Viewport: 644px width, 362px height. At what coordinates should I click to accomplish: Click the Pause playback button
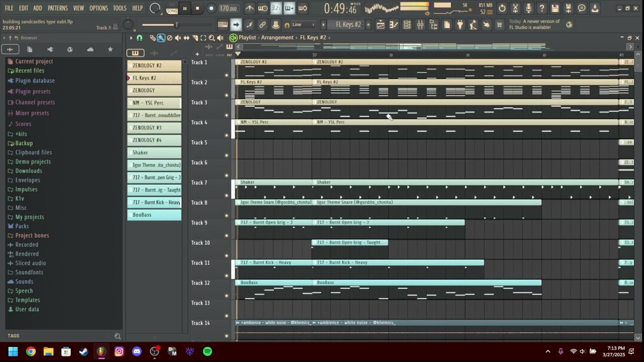pyautogui.click(x=185, y=8)
